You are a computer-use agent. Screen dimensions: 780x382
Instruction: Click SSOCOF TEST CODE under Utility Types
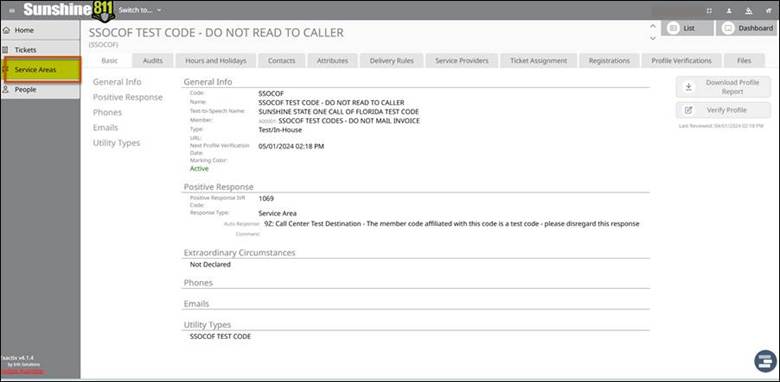point(220,337)
